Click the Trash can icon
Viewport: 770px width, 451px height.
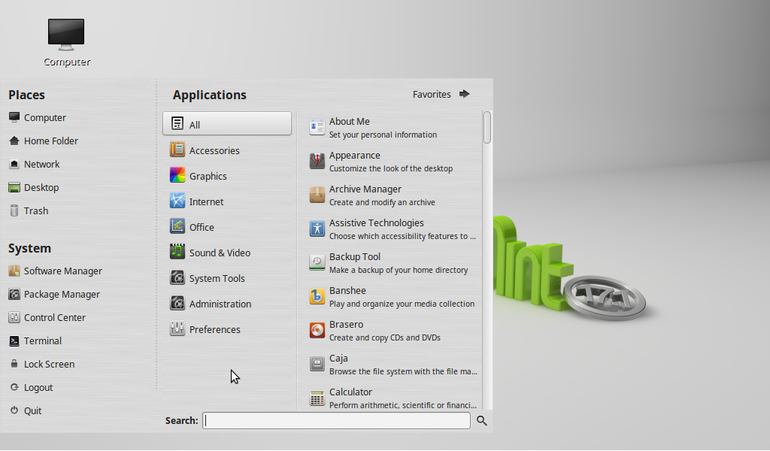pos(14,211)
